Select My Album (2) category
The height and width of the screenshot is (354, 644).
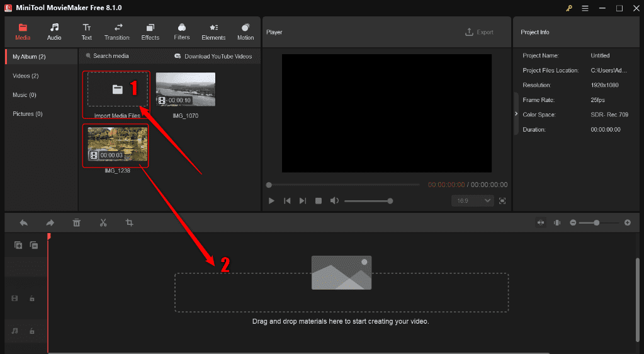pyautogui.click(x=41, y=57)
